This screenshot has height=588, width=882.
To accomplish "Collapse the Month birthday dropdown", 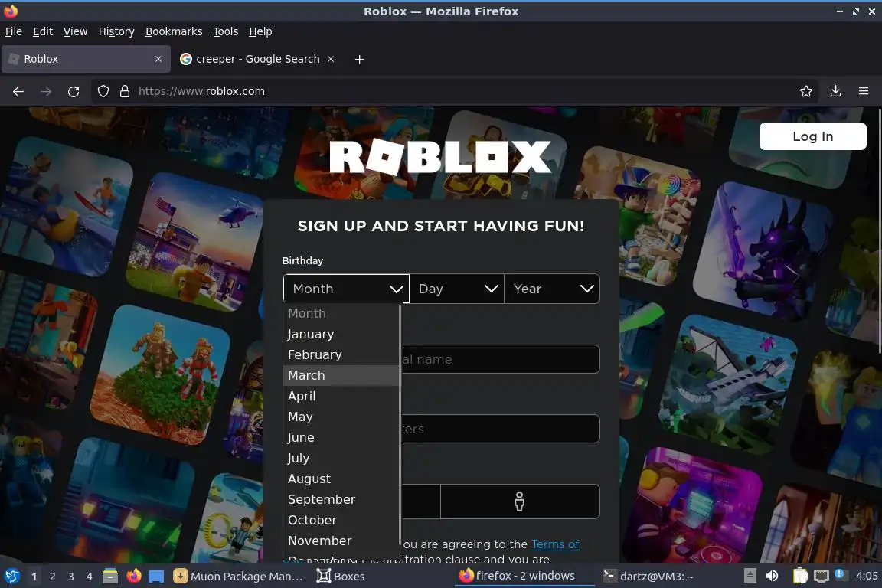I will click(347, 289).
